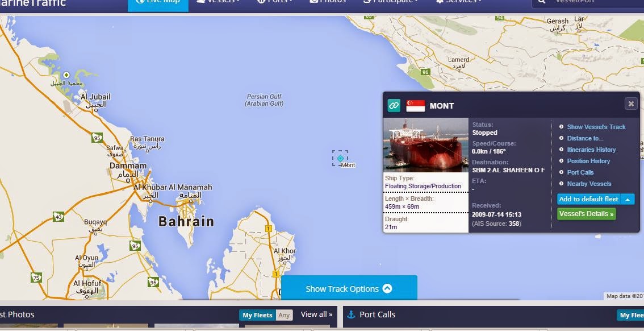This screenshot has width=644, height=331.
Task: Click the Lamerd city label
Action: [458, 60]
